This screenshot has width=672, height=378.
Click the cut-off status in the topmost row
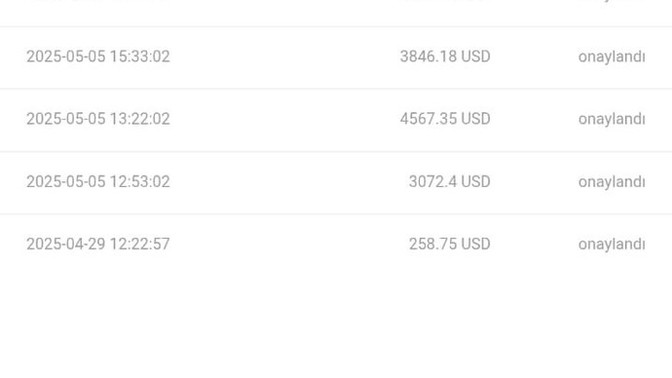tap(612, 2)
